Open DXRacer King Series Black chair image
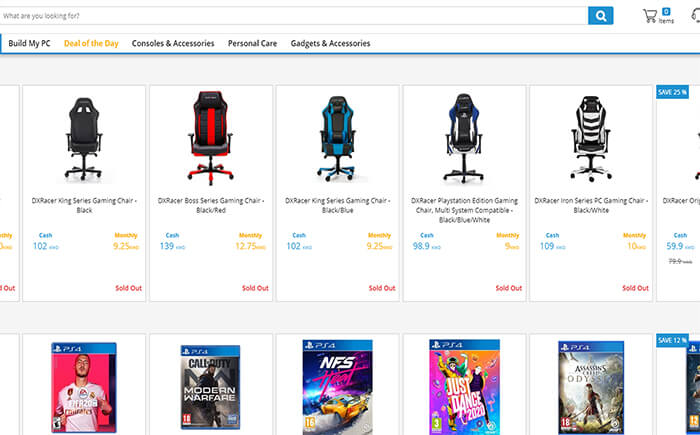 (84, 138)
